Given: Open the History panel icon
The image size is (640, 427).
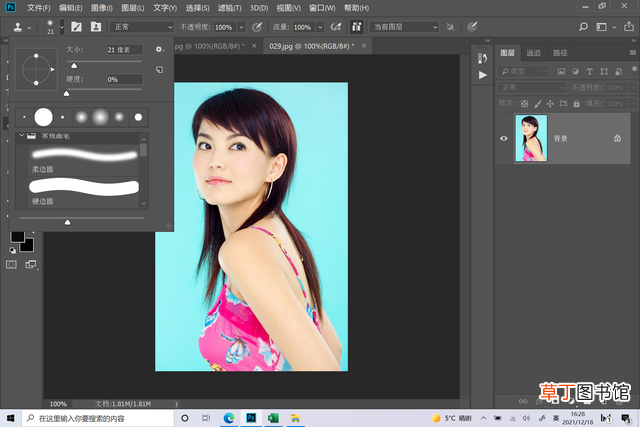Looking at the screenshot, I should (482, 58).
